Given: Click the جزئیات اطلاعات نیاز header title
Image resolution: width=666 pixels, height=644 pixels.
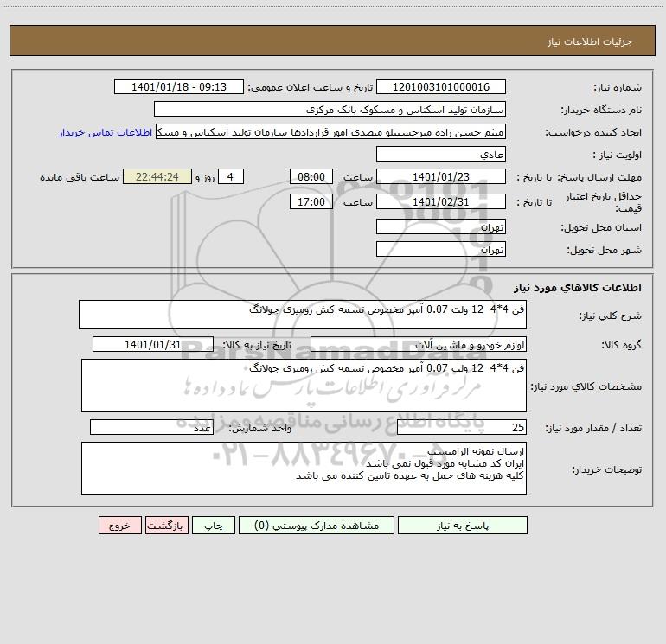Looking at the screenshot, I should pyautogui.click(x=590, y=41).
